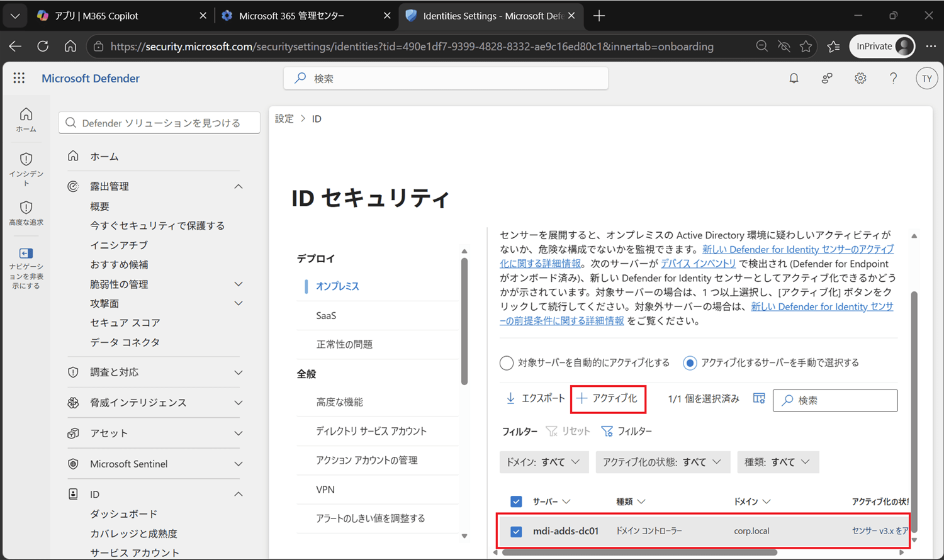944x560 pixels.
Task: Click the フィルター funnel button
Action: (627, 431)
